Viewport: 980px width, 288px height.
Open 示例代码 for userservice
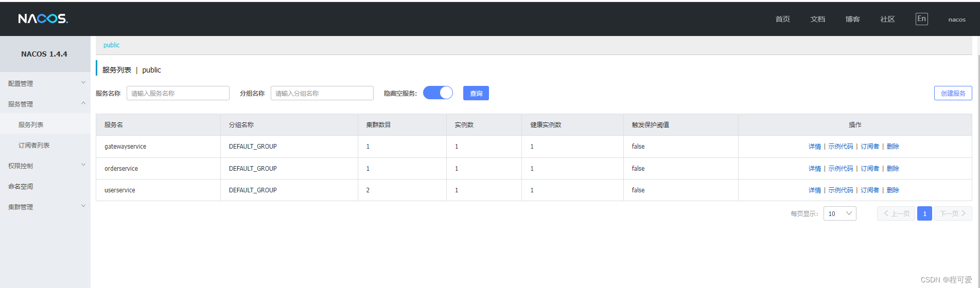[841, 190]
